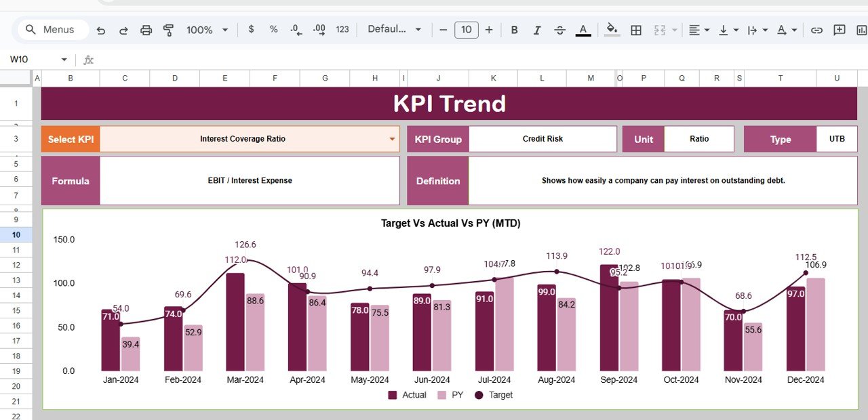This screenshot has height=420, width=868.
Task: Open the Borders tool
Action: 635,30
